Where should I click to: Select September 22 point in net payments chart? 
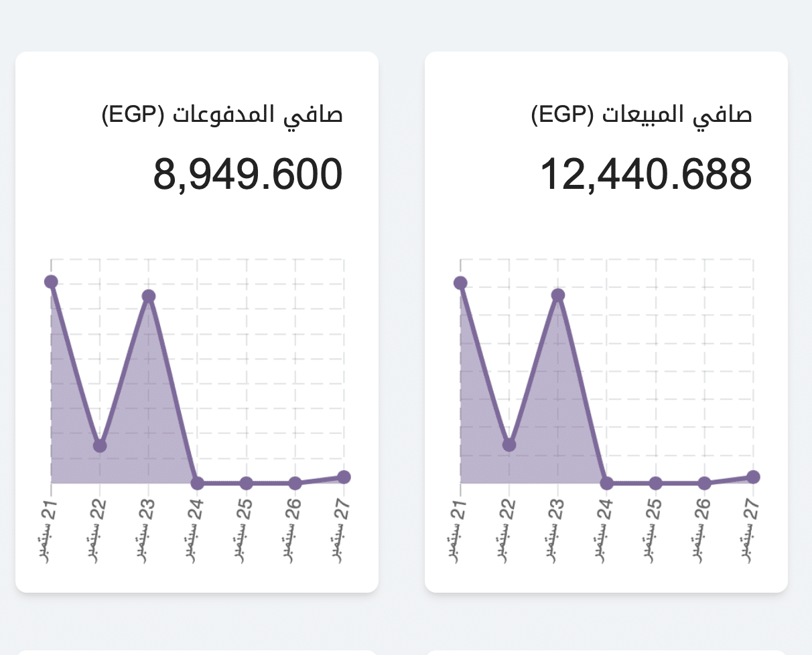tap(100, 446)
